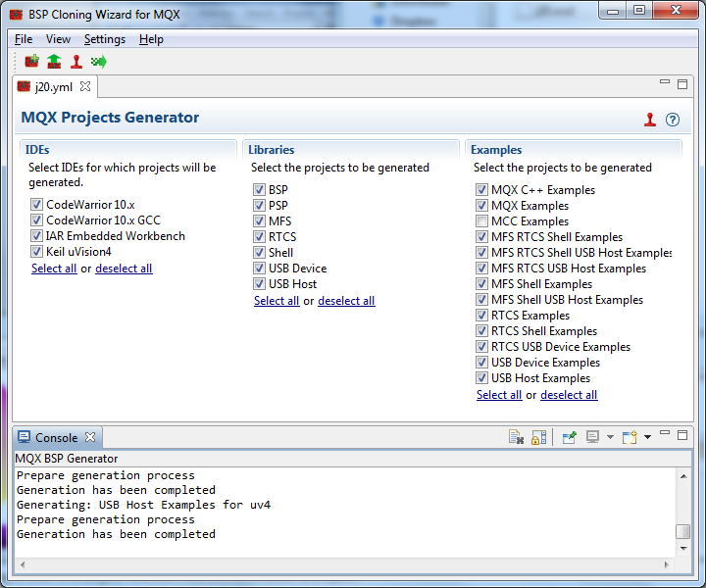706x588 pixels.
Task: Click deselect all under Examples
Action: (569, 395)
